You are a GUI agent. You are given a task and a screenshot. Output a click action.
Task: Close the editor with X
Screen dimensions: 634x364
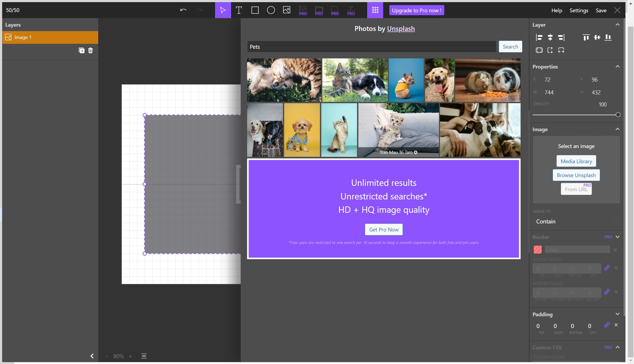617,10
